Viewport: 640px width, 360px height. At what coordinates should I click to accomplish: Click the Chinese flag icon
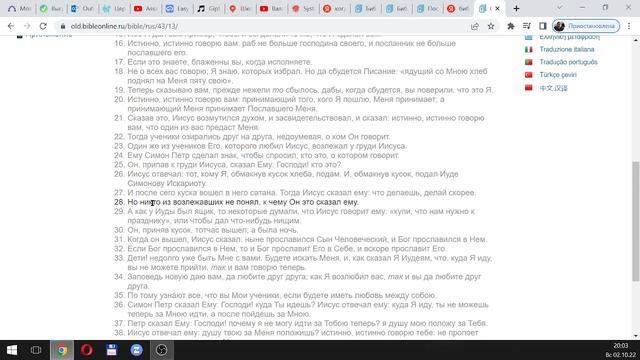(x=529, y=88)
